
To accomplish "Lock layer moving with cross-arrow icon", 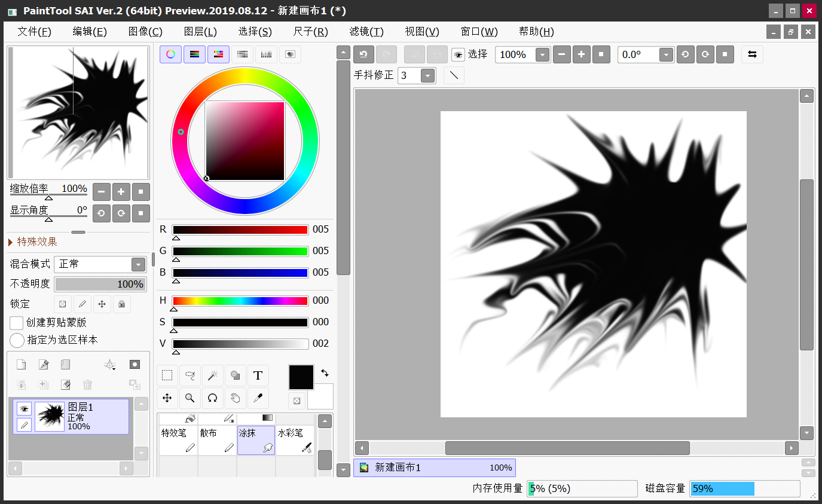I will tap(102, 304).
